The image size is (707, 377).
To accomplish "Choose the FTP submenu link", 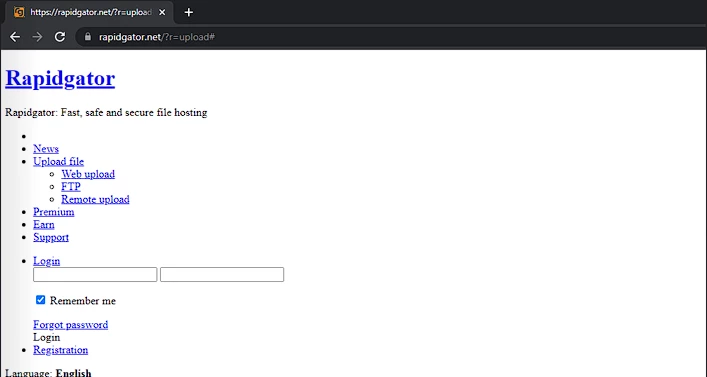I will (71, 186).
